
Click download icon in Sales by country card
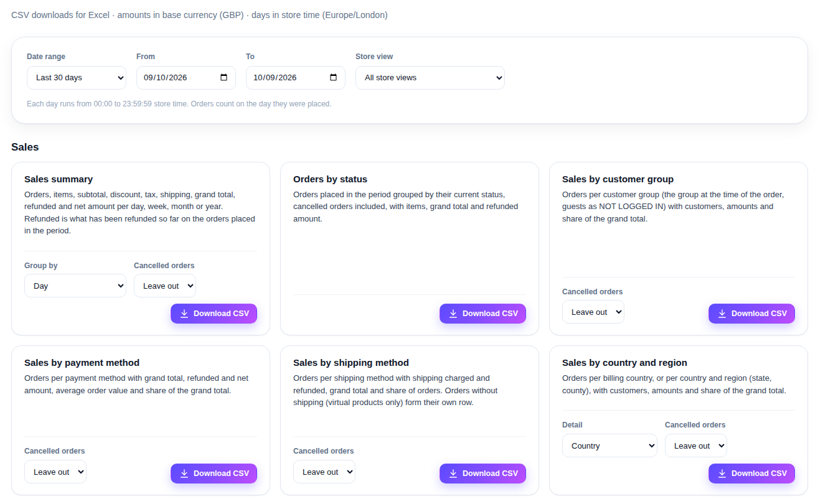722,474
